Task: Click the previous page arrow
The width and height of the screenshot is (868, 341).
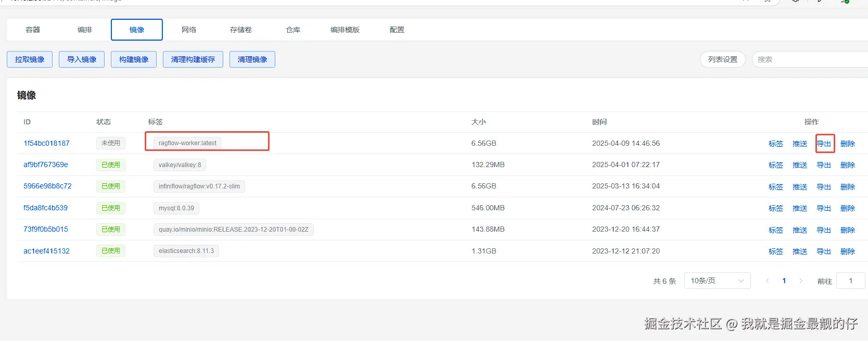Action: point(767,281)
